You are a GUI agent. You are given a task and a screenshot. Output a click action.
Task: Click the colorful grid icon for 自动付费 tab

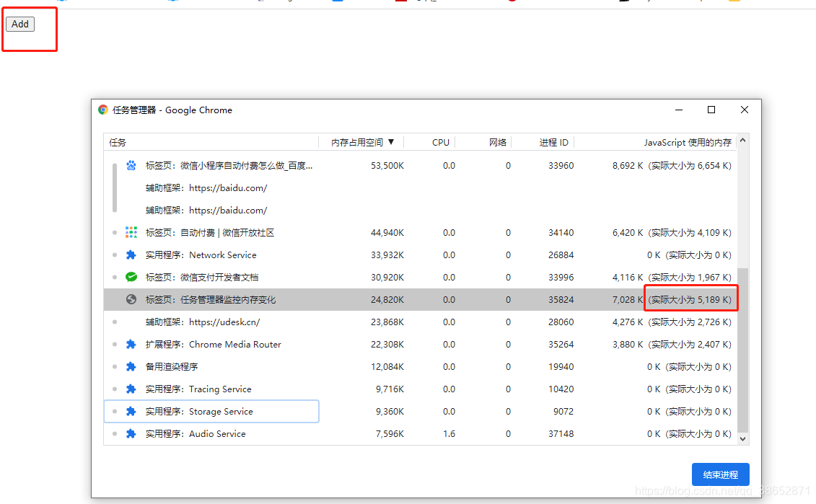pos(131,232)
